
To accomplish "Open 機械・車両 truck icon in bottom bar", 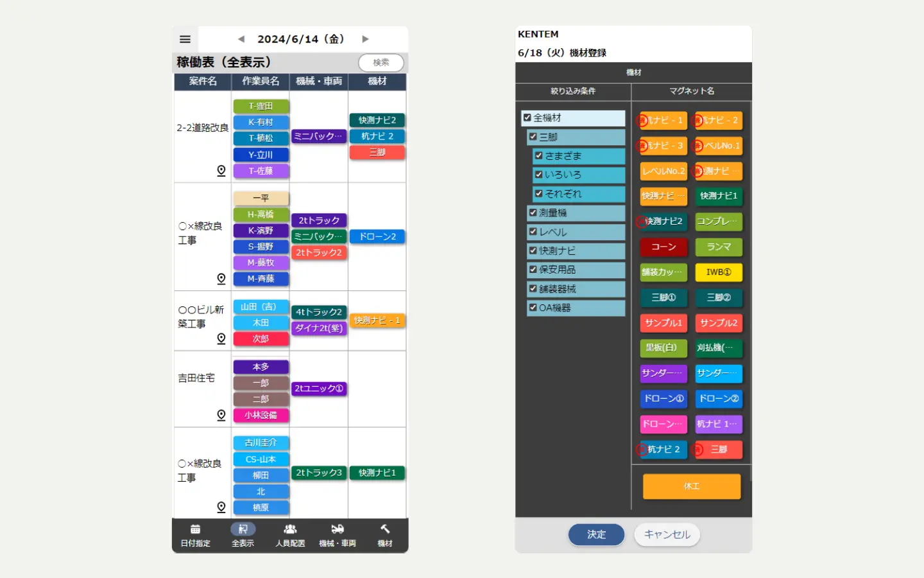I will point(338,530).
